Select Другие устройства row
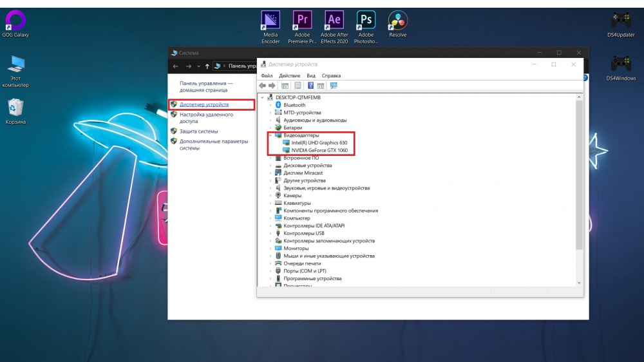The height and width of the screenshot is (362, 644). coord(305,180)
